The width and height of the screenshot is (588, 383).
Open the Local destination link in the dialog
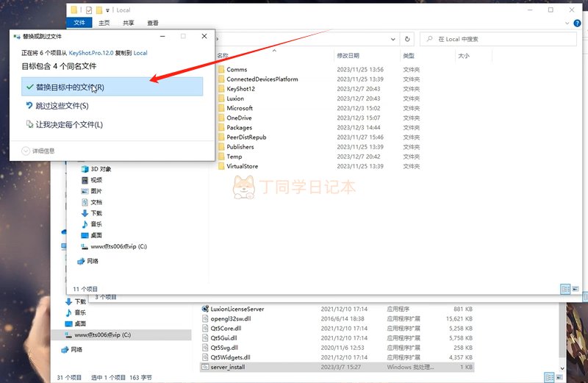tap(140, 53)
